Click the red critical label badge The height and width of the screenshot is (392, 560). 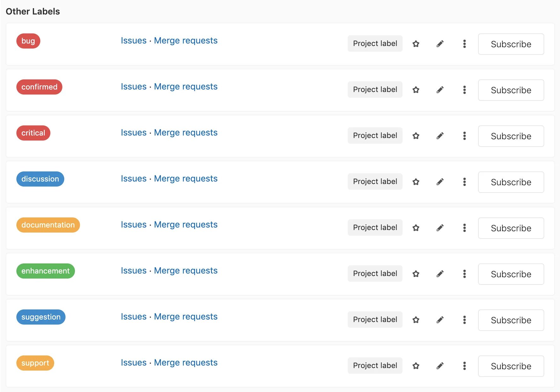tap(33, 133)
